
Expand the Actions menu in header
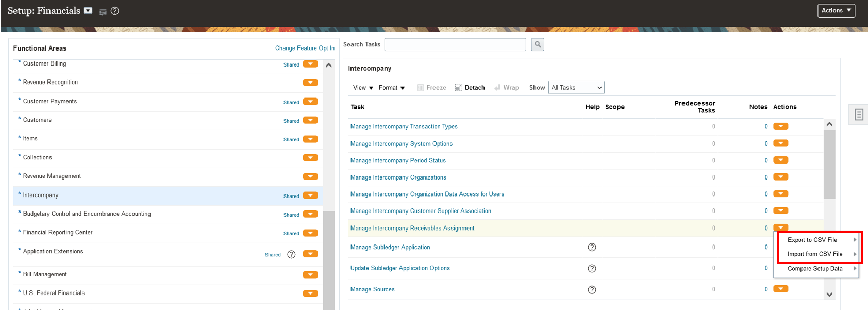coord(836,11)
